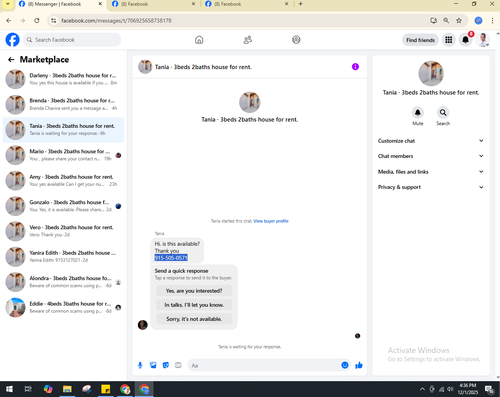This screenshot has width=500, height=397.
Task: Go back using the Marketplace arrow
Action: click(x=11, y=60)
